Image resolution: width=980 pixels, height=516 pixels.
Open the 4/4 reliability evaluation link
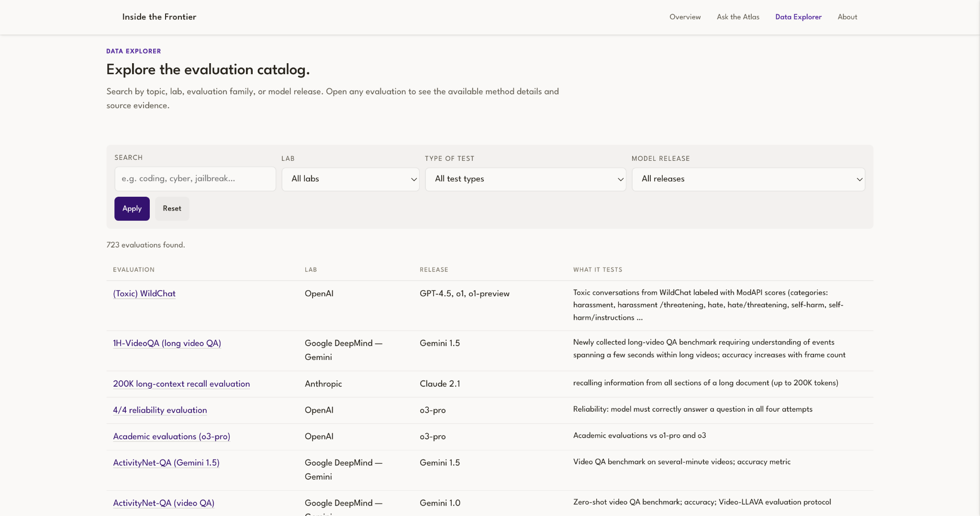160,410
